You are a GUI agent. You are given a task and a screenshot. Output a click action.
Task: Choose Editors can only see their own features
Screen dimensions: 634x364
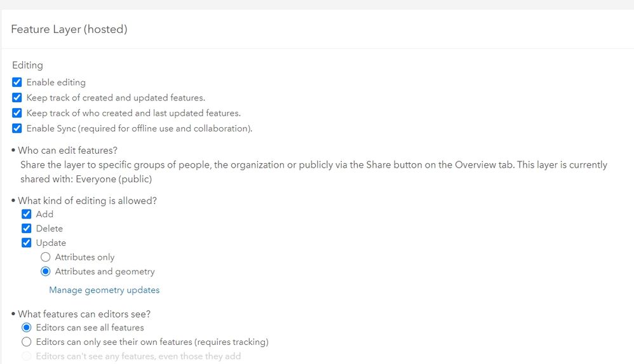[26, 342]
